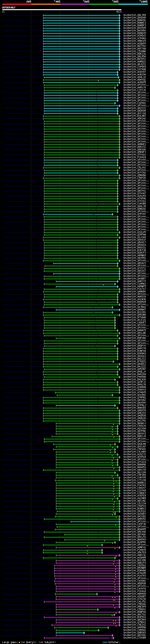Screen dimensions: 150x644
Task: Select hit UniRef100_C1E661
Action: coord(135,103)
